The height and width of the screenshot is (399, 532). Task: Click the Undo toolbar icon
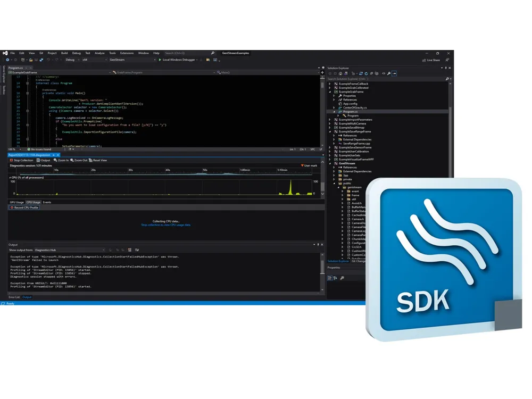coord(48,60)
